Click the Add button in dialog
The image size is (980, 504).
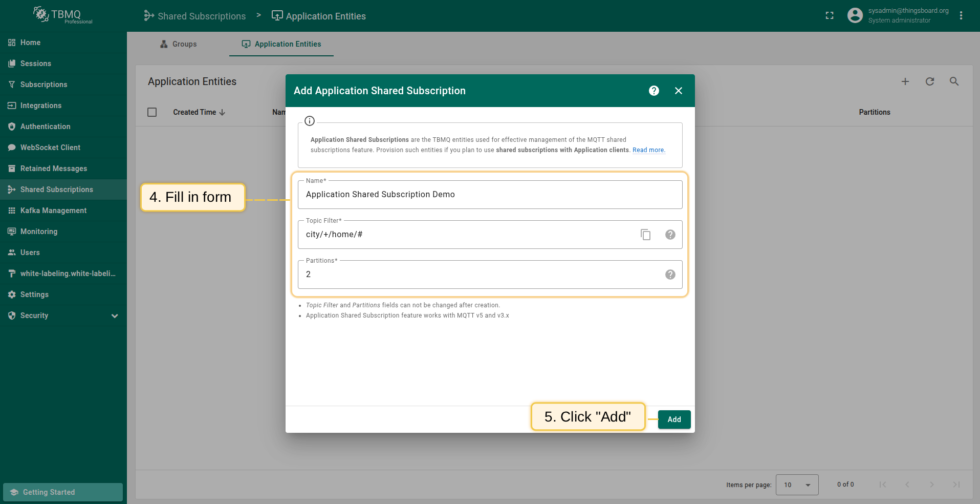coord(674,419)
